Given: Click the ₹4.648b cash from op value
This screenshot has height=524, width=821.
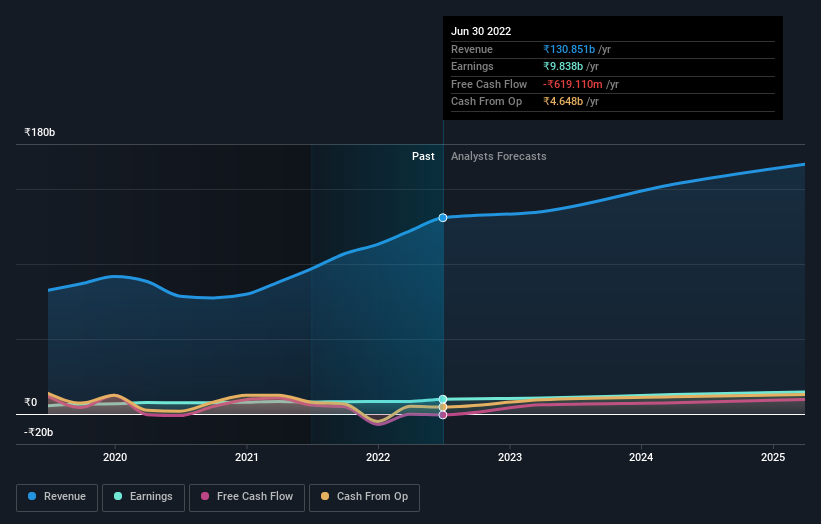Looking at the screenshot, I should pos(563,102).
